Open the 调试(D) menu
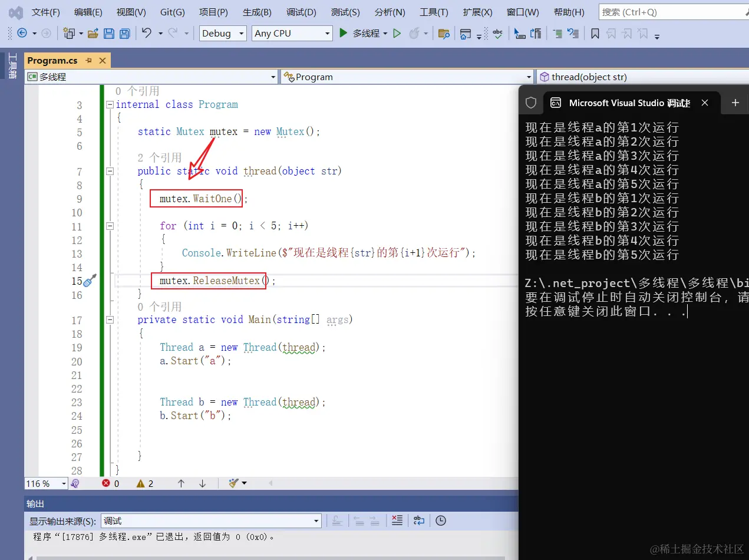 [x=301, y=12]
